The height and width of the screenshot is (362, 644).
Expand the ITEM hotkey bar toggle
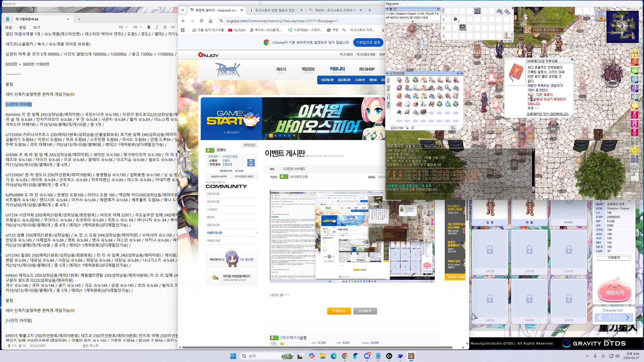point(509,41)
